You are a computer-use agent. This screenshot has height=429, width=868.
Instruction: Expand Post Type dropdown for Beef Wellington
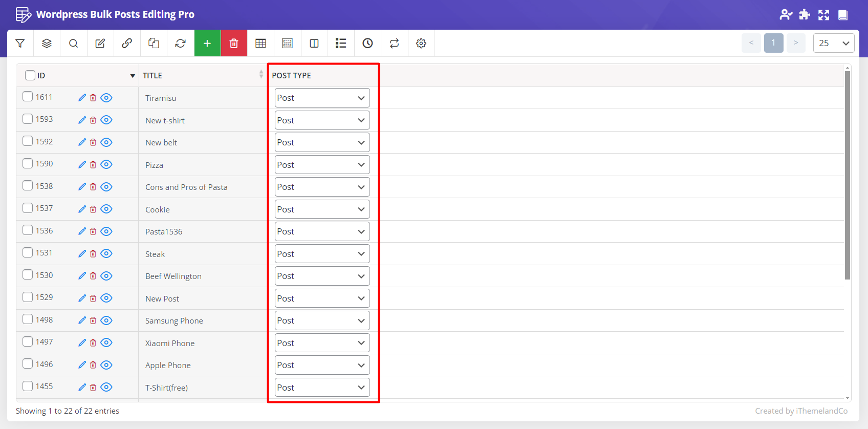pyautogui.click(x=322, y=276)
